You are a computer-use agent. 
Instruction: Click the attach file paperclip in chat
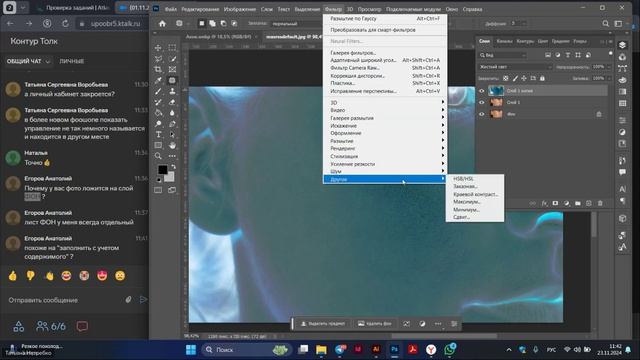128,300
